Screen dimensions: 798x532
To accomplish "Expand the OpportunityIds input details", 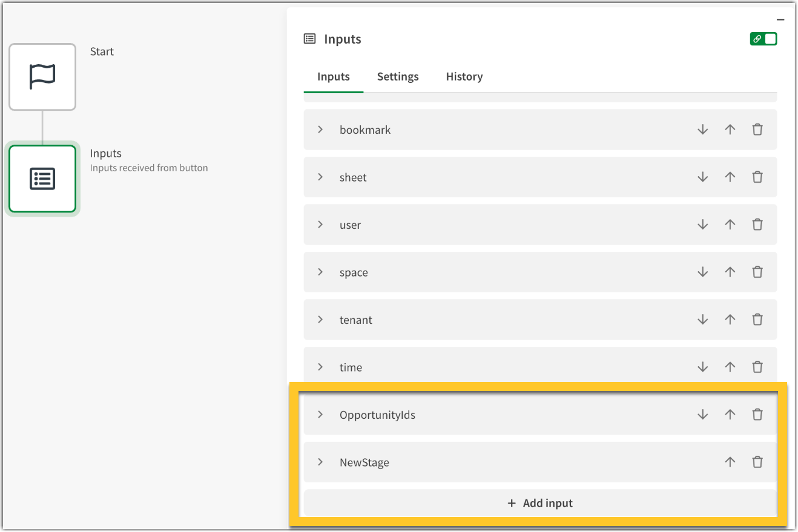I will coord(320,415).
